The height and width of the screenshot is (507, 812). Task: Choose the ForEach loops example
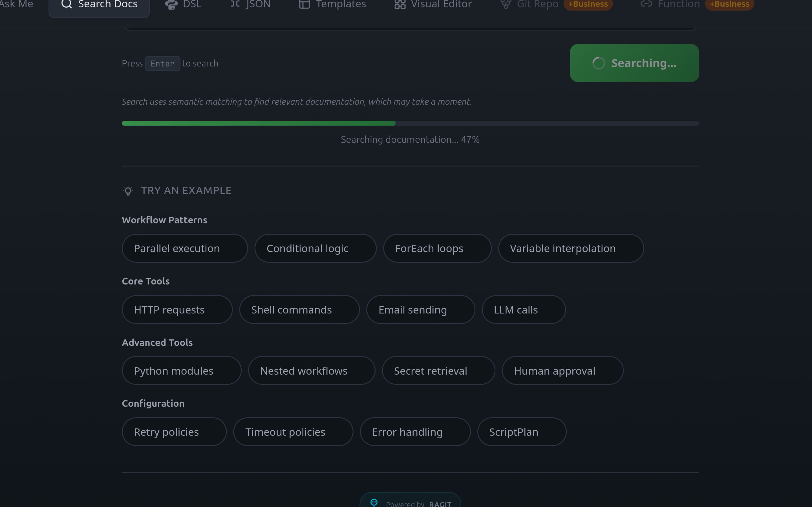[x=437, y=248]
